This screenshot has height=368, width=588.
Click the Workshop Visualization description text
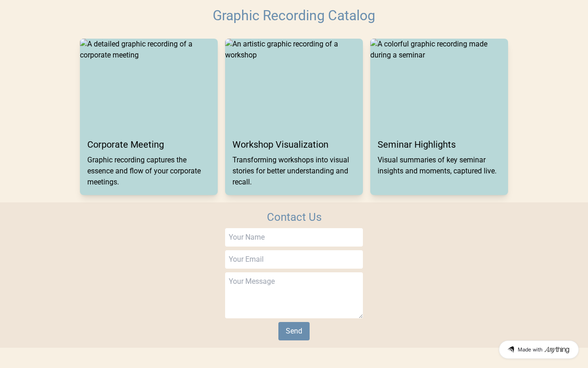(290, 171)
